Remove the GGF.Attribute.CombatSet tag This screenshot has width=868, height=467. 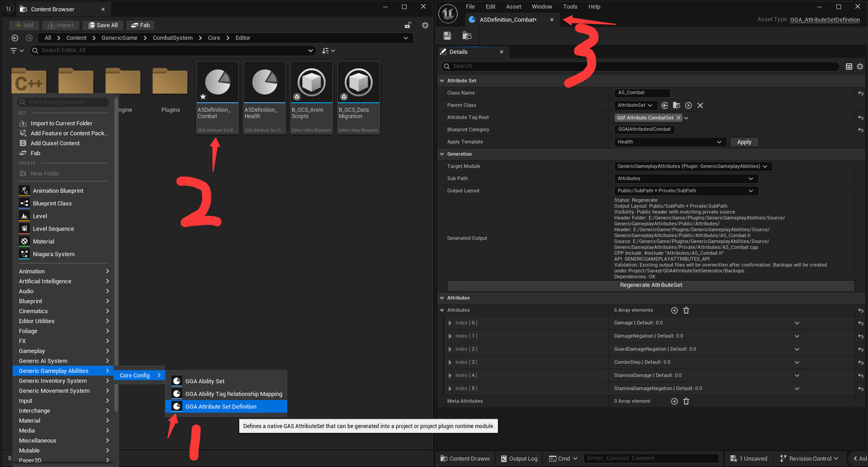678,118
